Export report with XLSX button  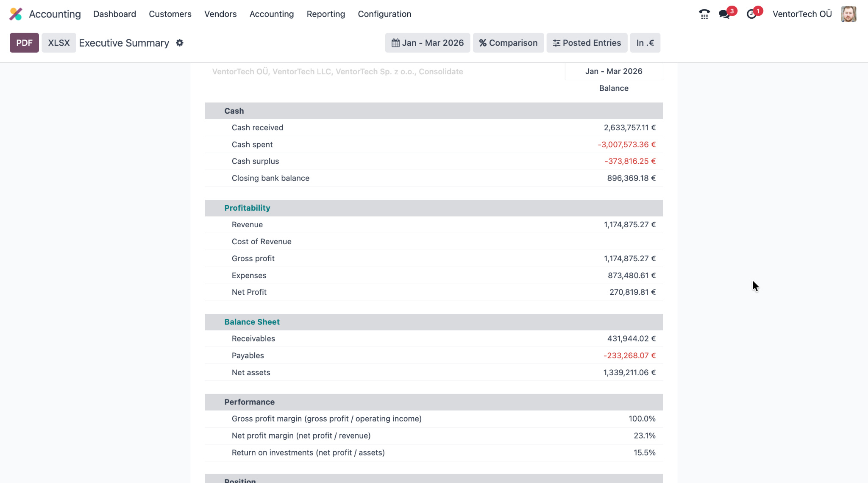[x=58, y=43]
